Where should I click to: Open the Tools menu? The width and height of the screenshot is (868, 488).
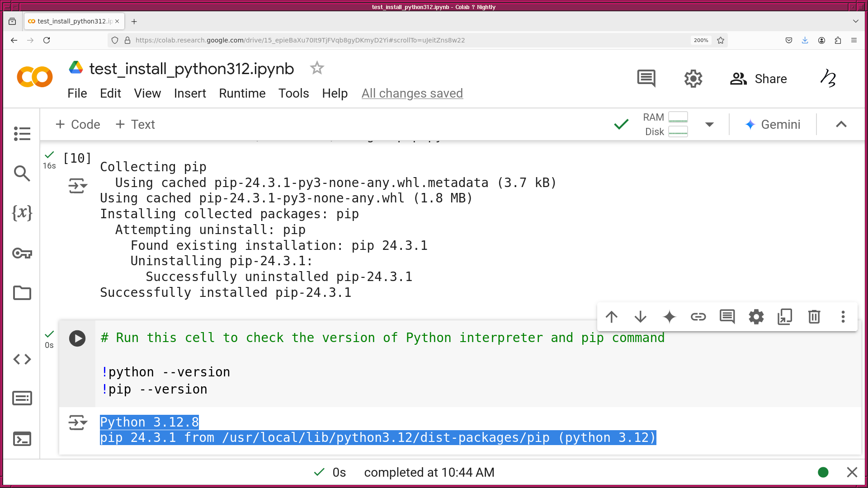tap(293, 94)
